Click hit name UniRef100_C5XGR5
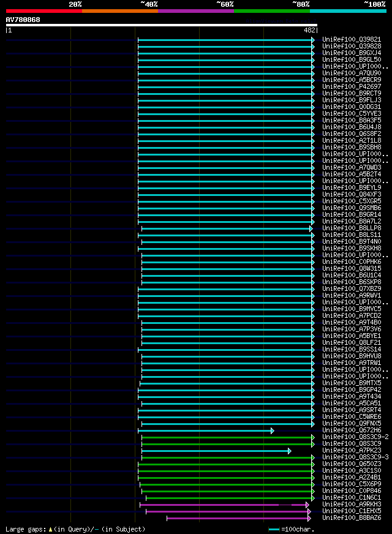The height and width of the screenshot is (534, 392). 352,201
